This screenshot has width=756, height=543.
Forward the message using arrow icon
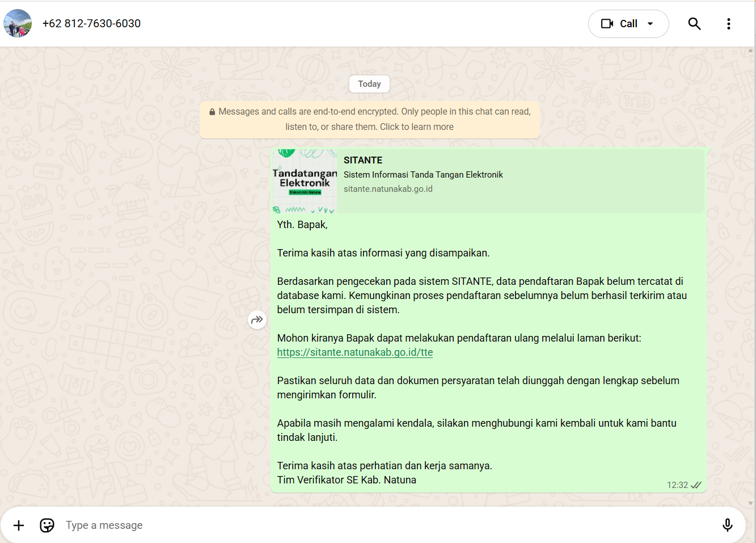pos(257,320)
